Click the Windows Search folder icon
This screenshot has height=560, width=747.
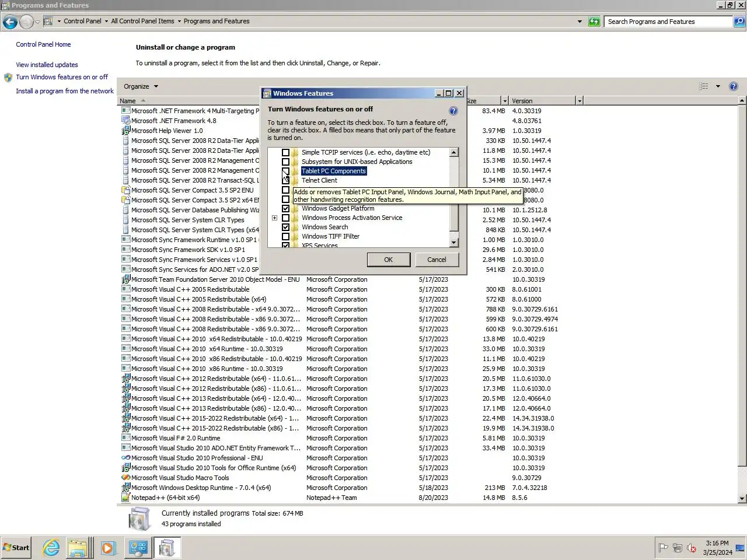click(295, 227)
